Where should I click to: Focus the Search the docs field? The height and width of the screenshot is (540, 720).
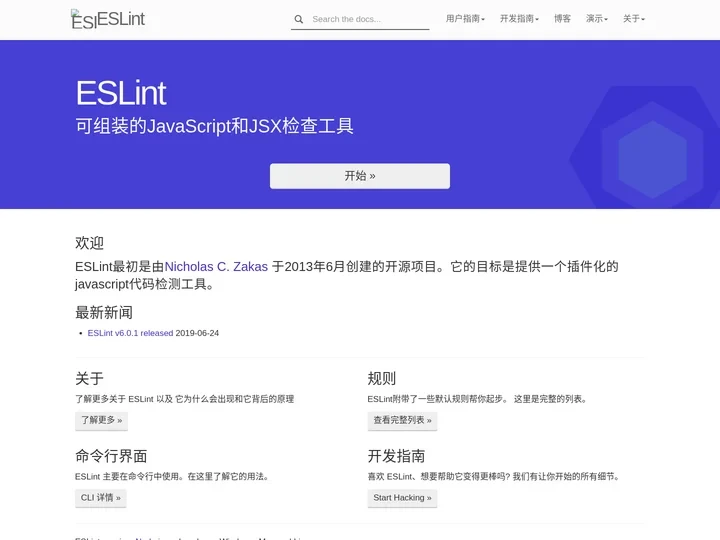click(360, 19)
